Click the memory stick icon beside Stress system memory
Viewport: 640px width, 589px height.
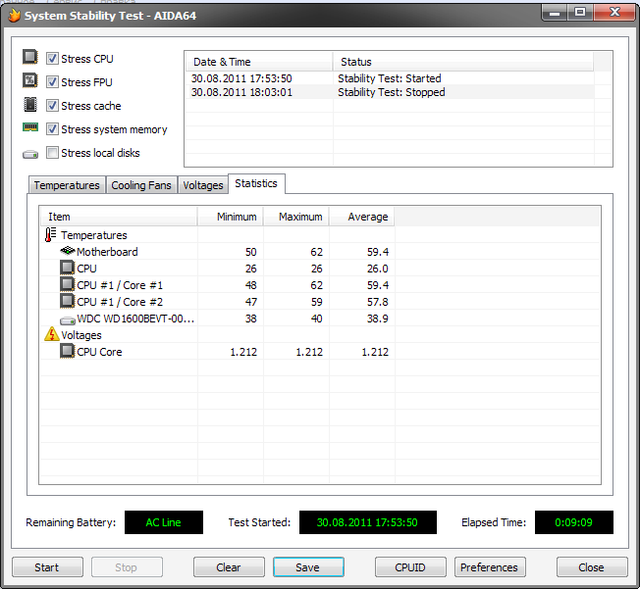30,129
